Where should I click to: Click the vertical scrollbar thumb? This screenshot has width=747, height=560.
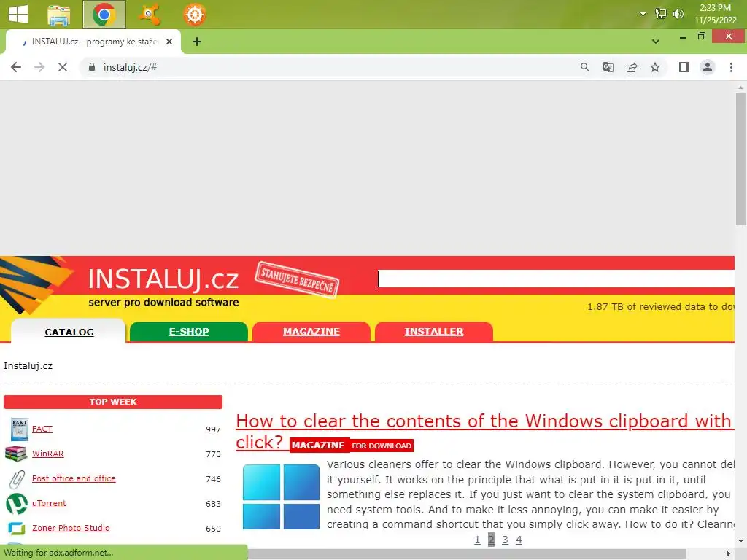(x=740, y=159)
